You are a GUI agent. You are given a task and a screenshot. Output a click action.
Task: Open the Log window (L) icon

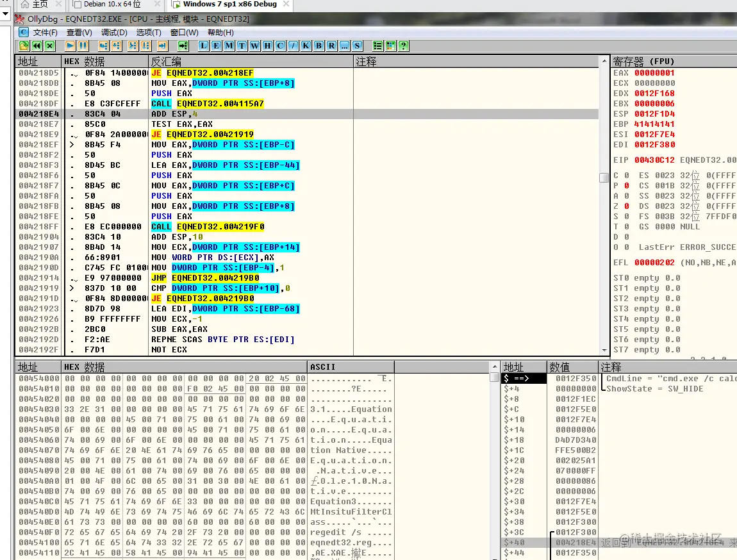point(204,45)
